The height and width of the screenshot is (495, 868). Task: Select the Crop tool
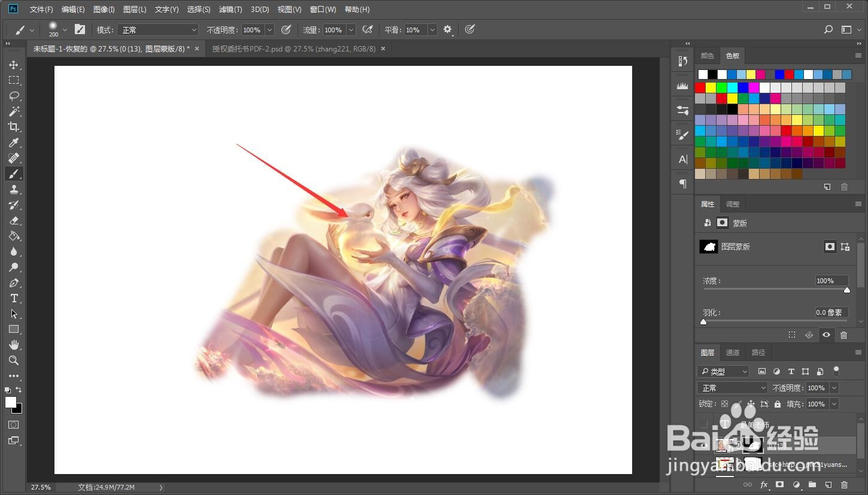[13, 127]
